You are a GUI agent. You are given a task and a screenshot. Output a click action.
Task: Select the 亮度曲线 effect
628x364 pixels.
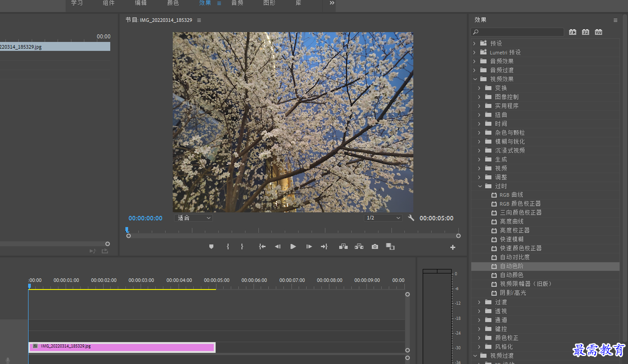512,222
